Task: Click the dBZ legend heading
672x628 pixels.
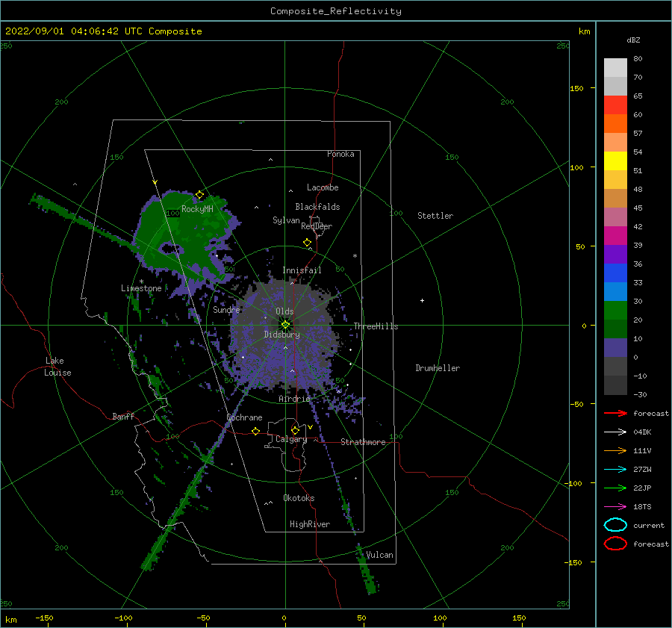Action: pos(633,40)
